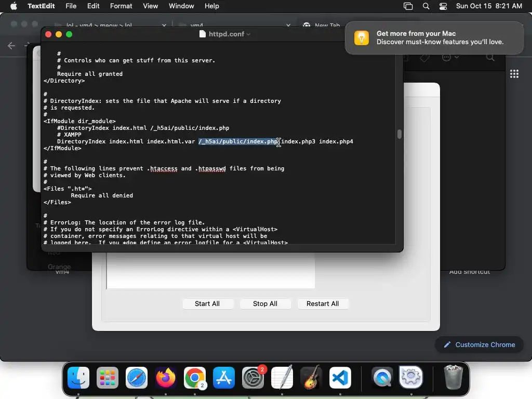Open the Get more from your Mac notification

point(434,37)
